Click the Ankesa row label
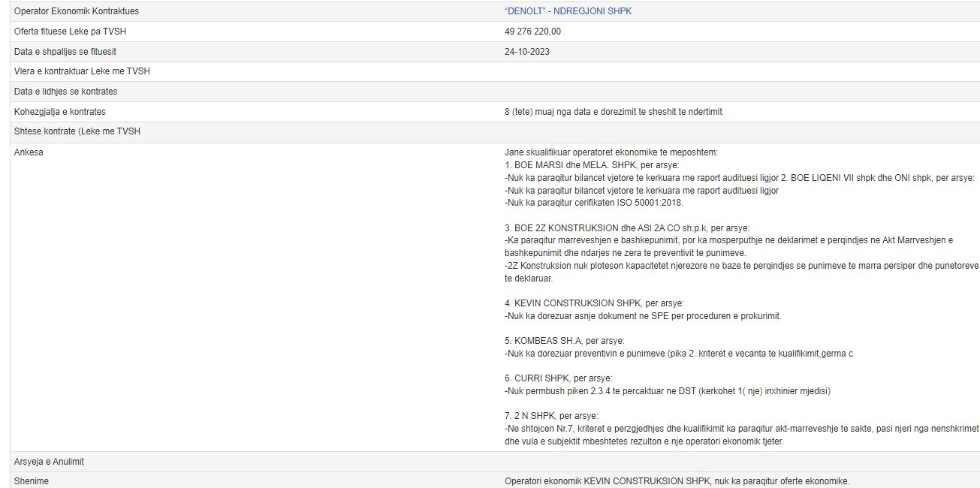 [29, 152]
